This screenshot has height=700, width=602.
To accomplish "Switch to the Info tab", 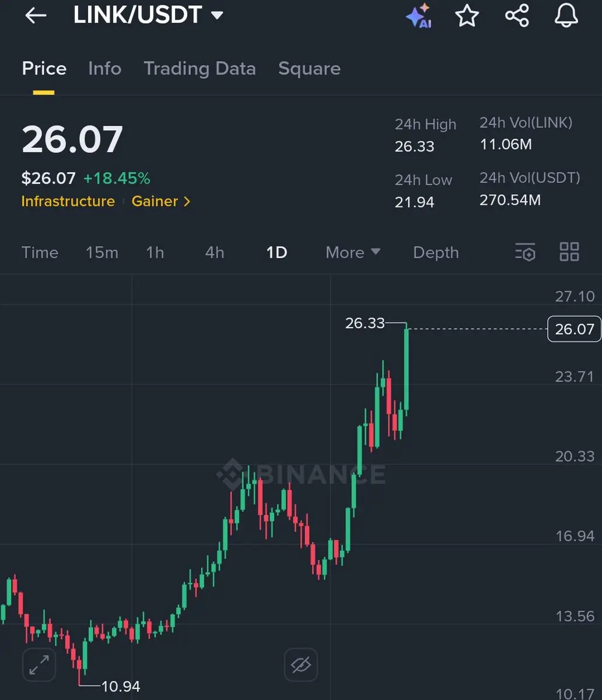I will 105,69.
